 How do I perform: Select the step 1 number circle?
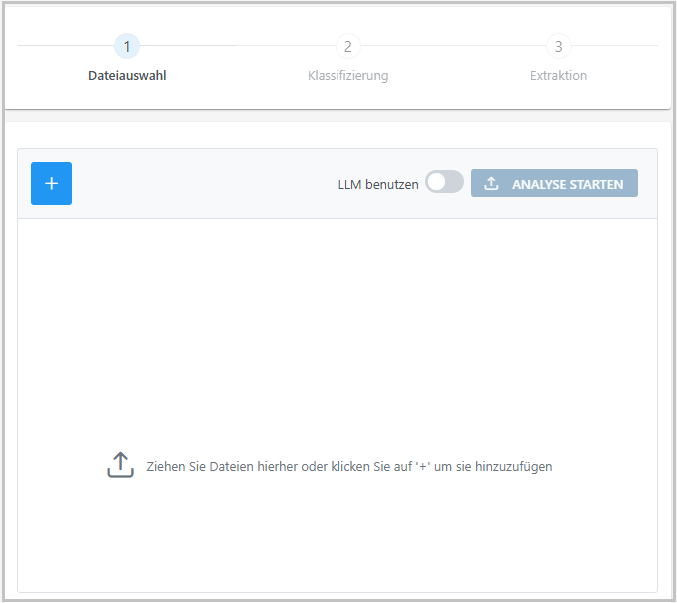[126, 46]
